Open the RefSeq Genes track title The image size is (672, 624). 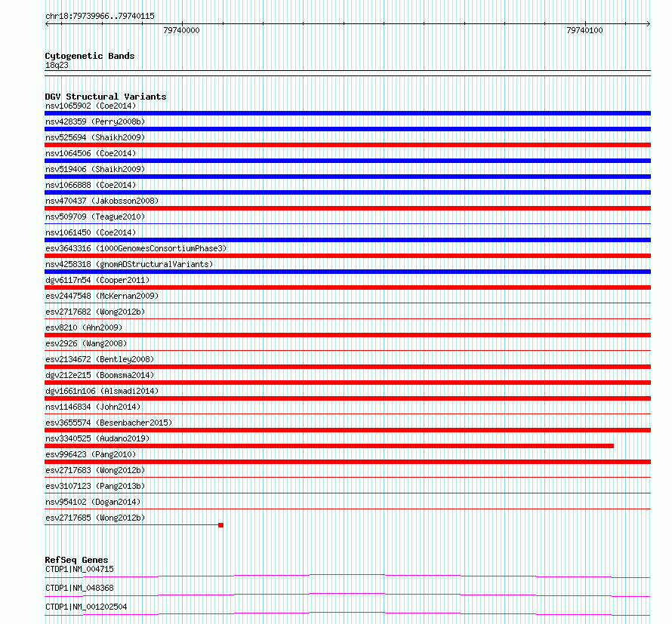[x=76, y=560]
